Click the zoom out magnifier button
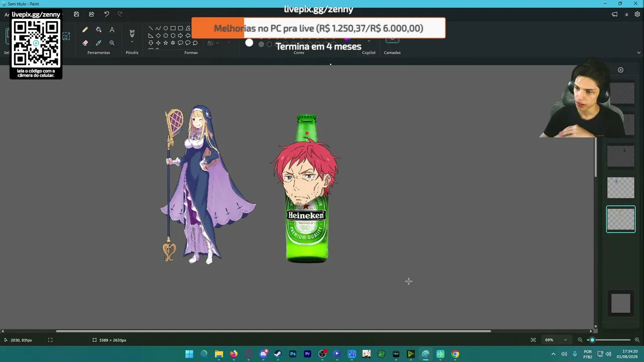 (580, 340)
